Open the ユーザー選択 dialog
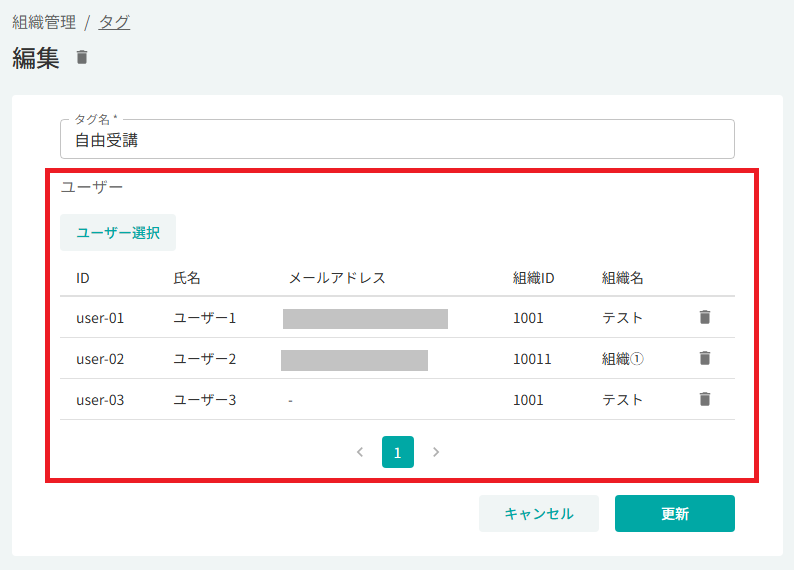 pos(118,232)
